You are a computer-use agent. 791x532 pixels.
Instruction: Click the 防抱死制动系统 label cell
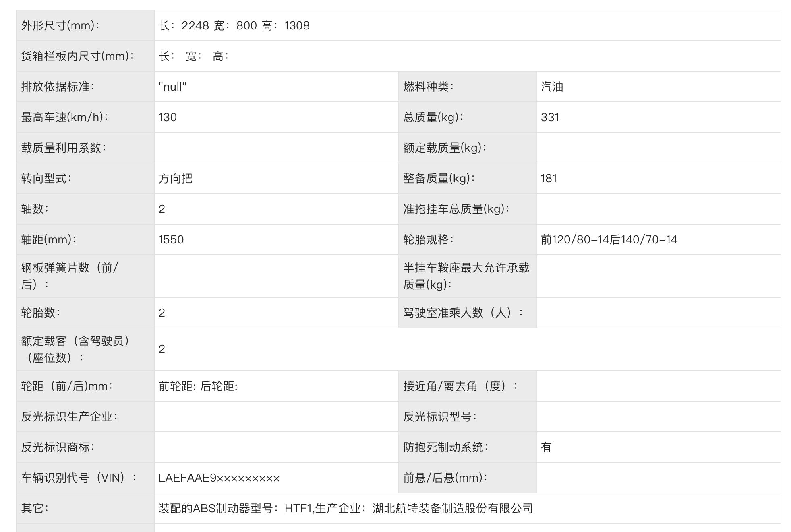tap(445, 447)
